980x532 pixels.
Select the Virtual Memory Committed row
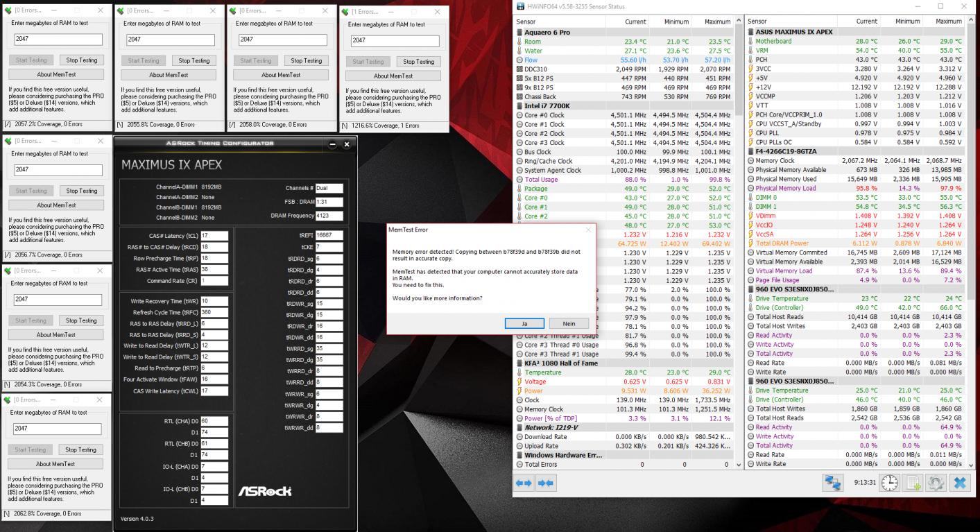click(855, 252)
